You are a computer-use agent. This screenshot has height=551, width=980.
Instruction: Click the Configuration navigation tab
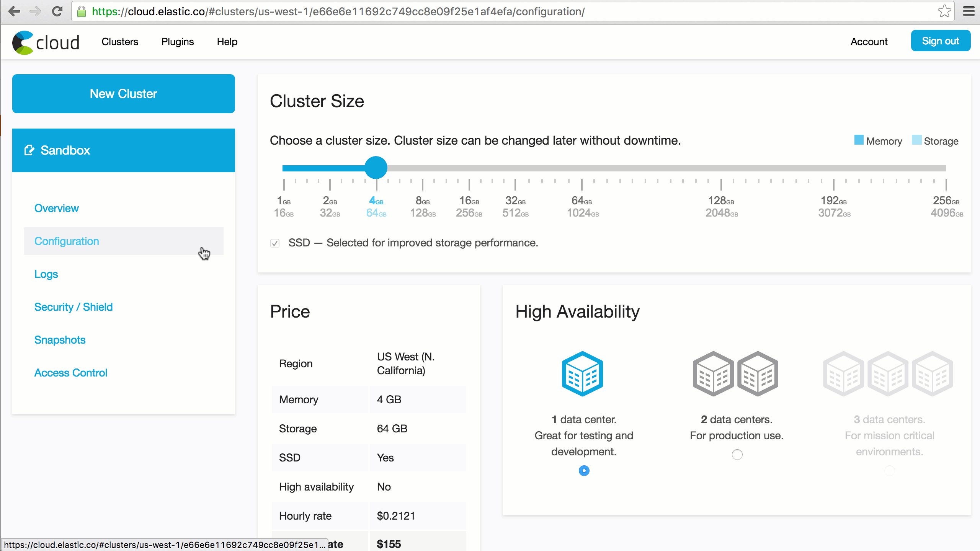coord(67,241)
